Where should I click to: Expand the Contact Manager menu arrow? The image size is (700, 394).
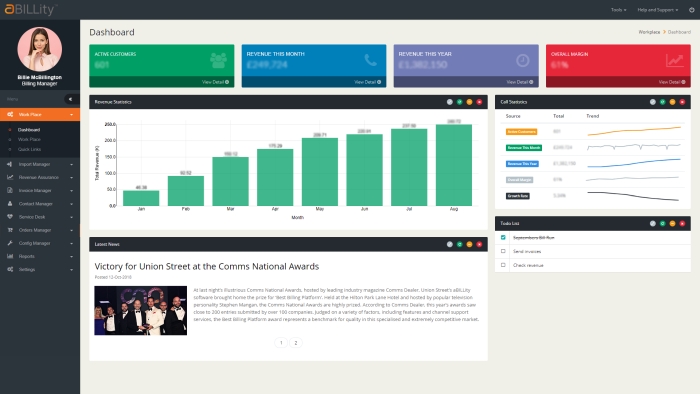(x=71, y=204)
